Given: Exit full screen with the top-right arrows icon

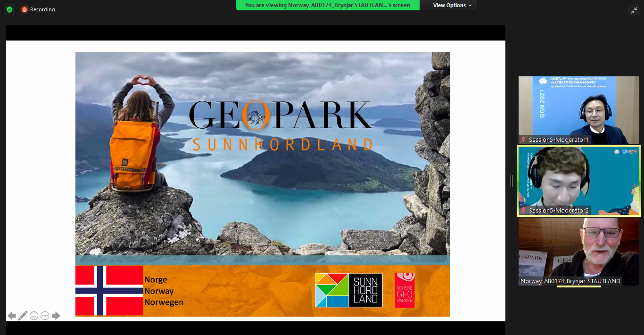Looking at the screenshot, I should [x=634, y=10].
